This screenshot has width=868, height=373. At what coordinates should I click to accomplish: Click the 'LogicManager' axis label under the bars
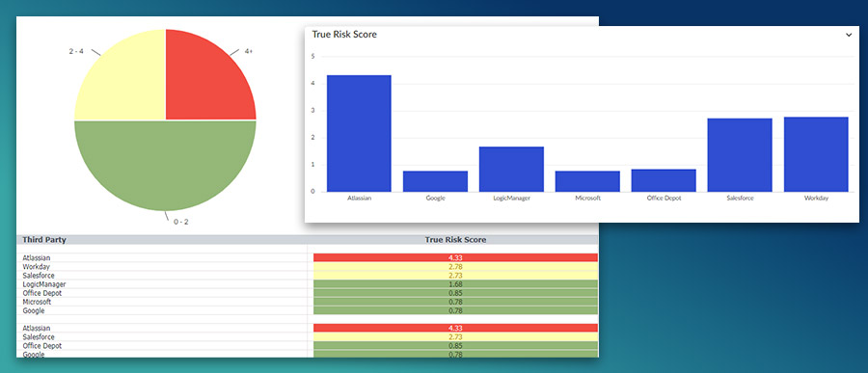pos(511,199)
